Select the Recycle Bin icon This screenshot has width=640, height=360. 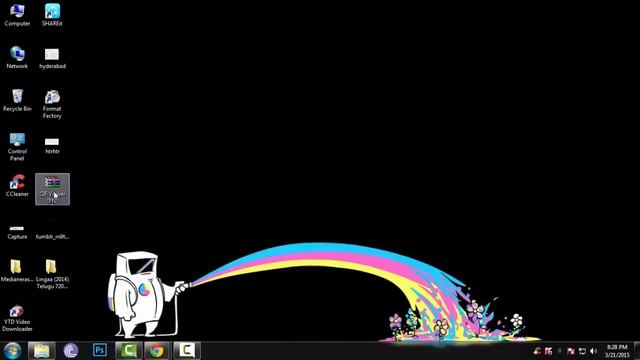coord(17,100)
